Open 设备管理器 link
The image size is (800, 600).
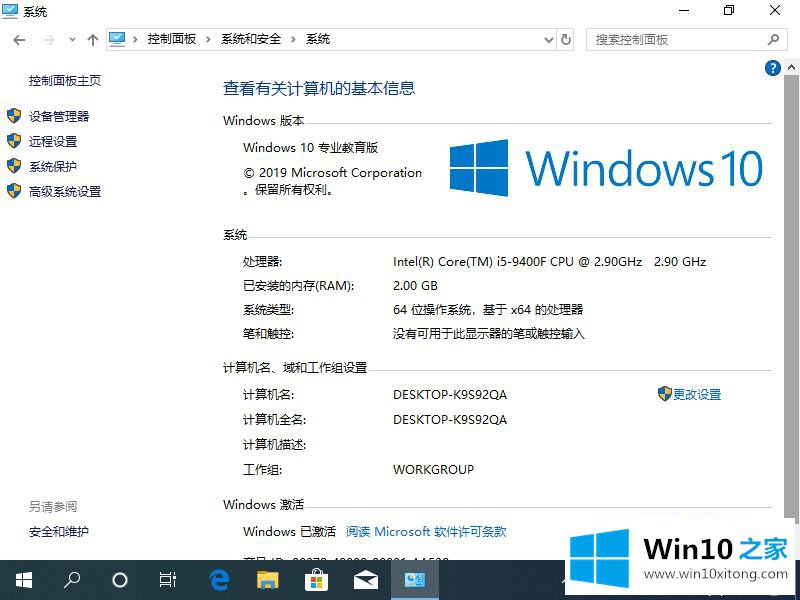59,116
